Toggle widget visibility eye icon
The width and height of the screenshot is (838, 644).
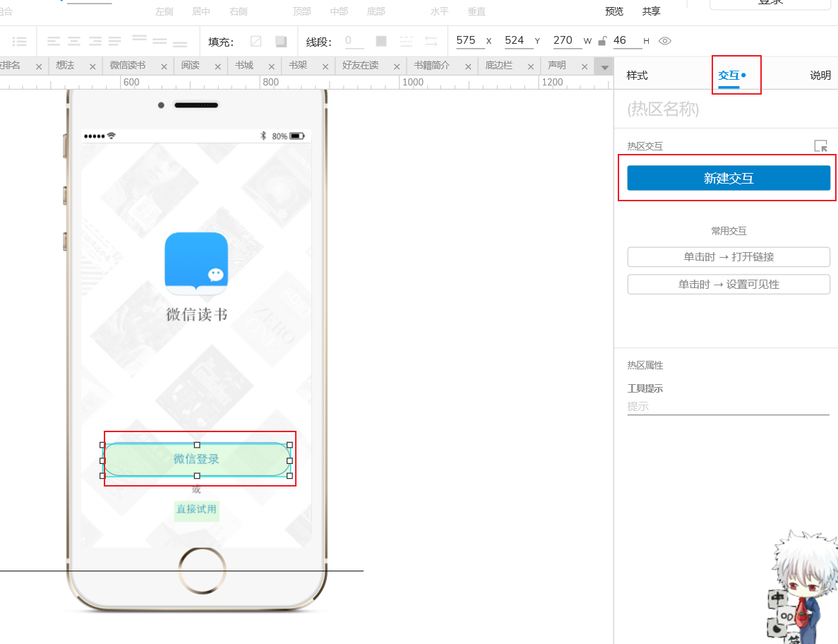pyautogui.click(x=665, y=41)
